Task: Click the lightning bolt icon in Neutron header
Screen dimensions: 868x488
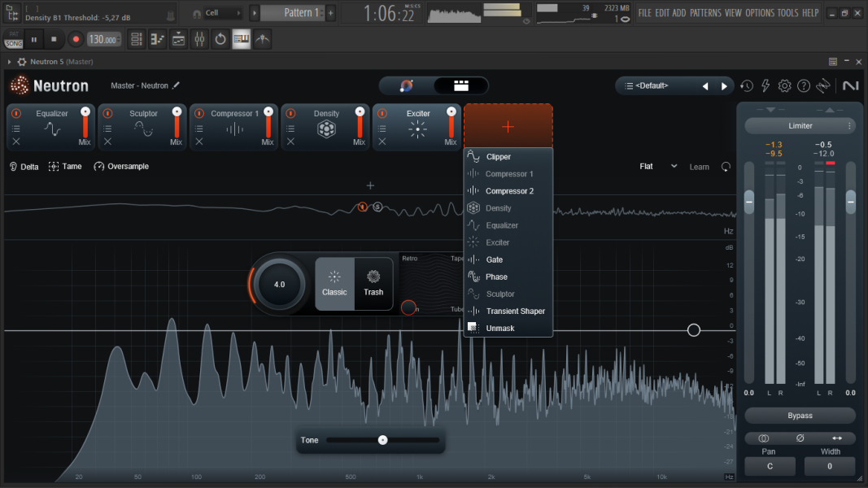Action: (x=765, y=86)
